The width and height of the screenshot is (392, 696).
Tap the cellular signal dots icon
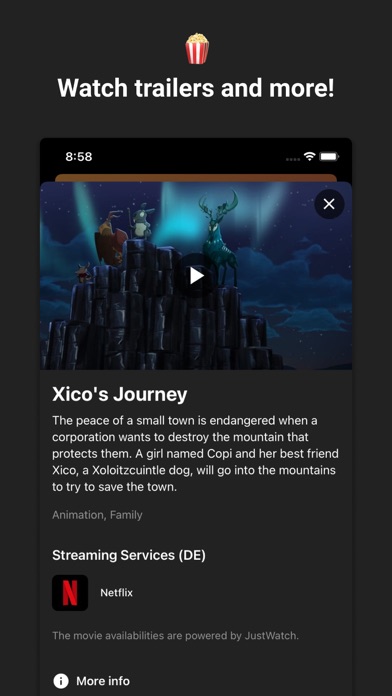(293, 159)
